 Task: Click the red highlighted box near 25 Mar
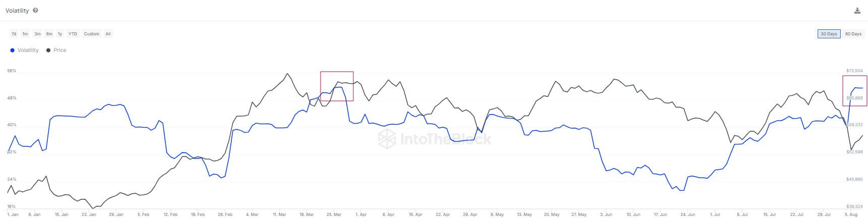click(x=337, y=86)
